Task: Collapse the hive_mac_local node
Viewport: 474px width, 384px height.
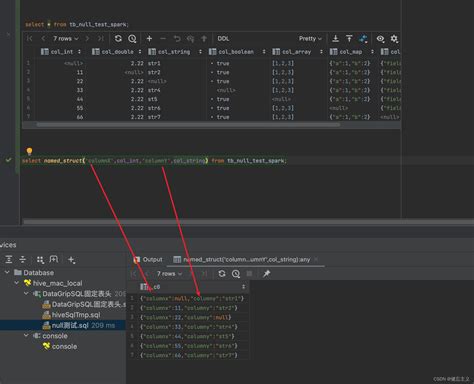Action: coord(17,283)
